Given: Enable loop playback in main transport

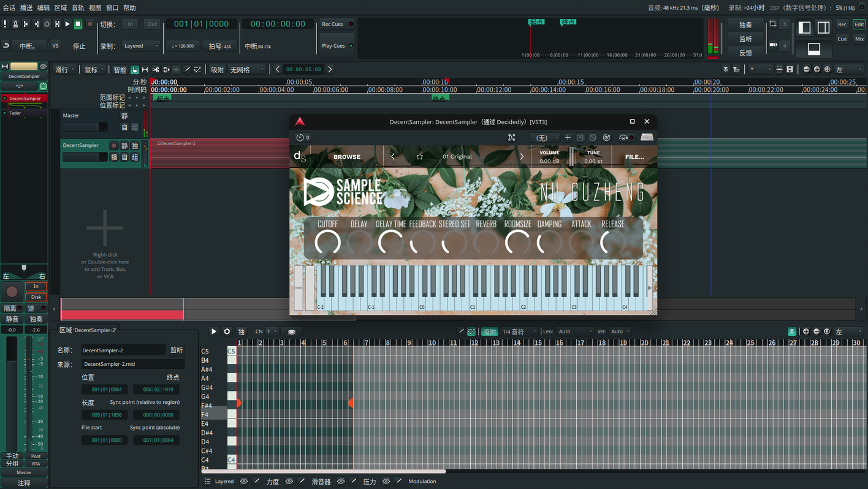Looking at the screenshot, I should (47, 24).
